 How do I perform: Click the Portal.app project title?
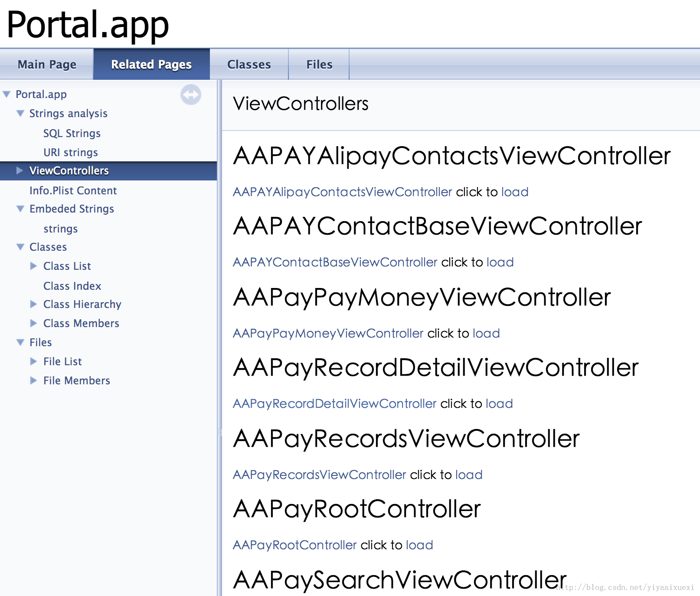pyautogui.click(x=88, y=25)
